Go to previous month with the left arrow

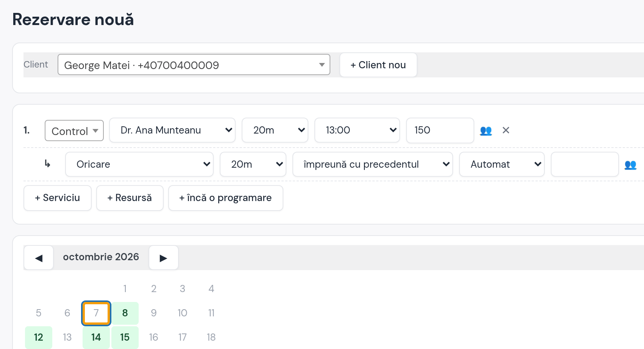pyautogui.click(x=39, y=258)
